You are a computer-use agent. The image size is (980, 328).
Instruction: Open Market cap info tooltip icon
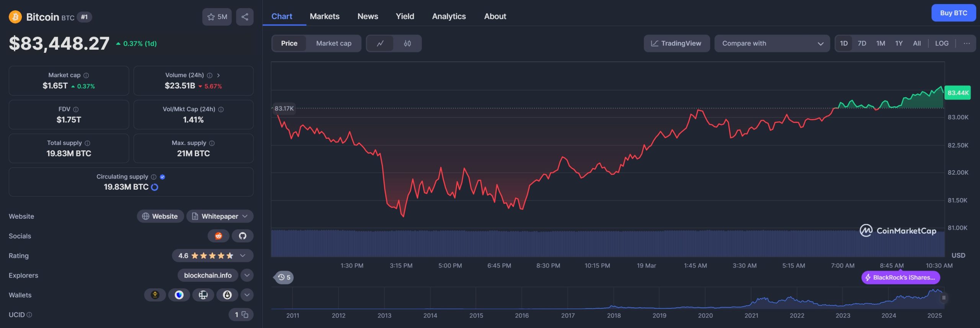tap(86, 75)
